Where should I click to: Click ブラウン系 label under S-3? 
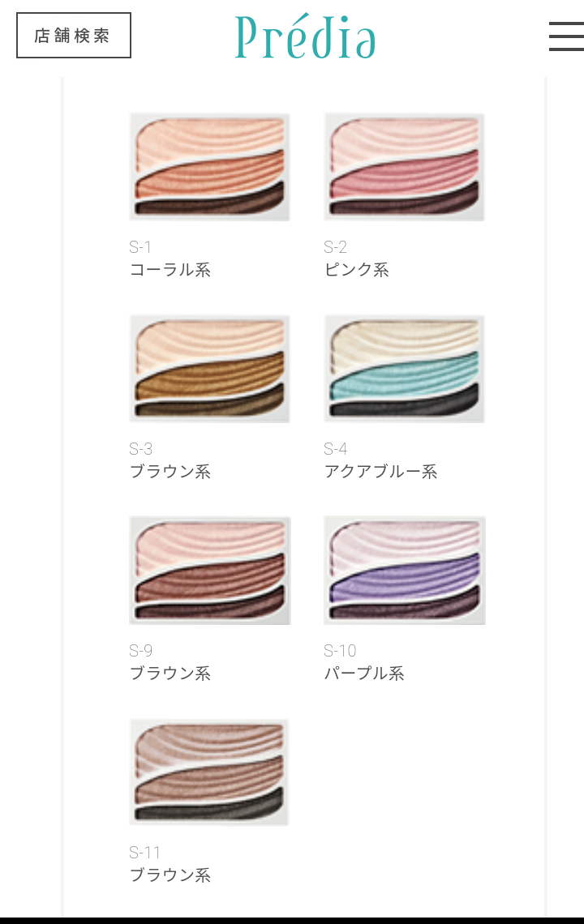pyautogui.click(x=170, y=472)
